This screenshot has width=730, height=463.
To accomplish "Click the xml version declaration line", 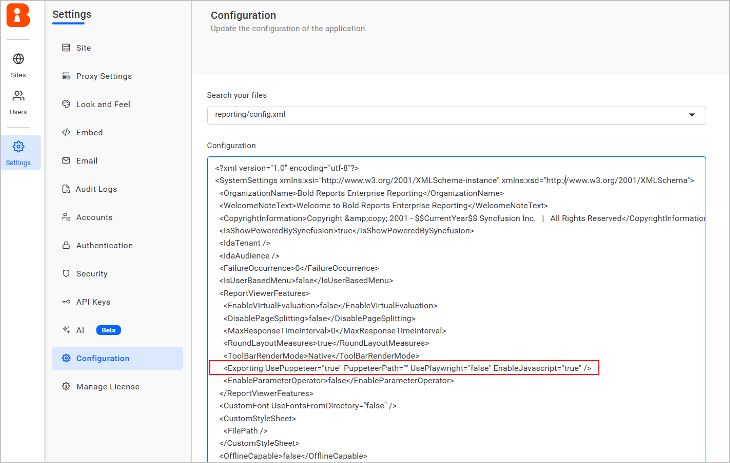I will click(287, 168).
